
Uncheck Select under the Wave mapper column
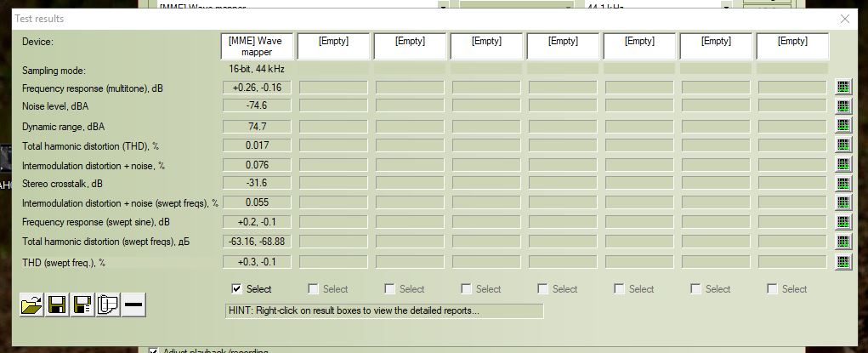(237, 289)
